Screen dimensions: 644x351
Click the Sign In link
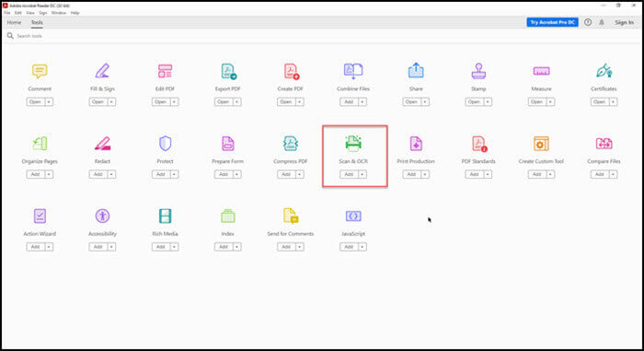pyautogui.click(x=624, y=22)
